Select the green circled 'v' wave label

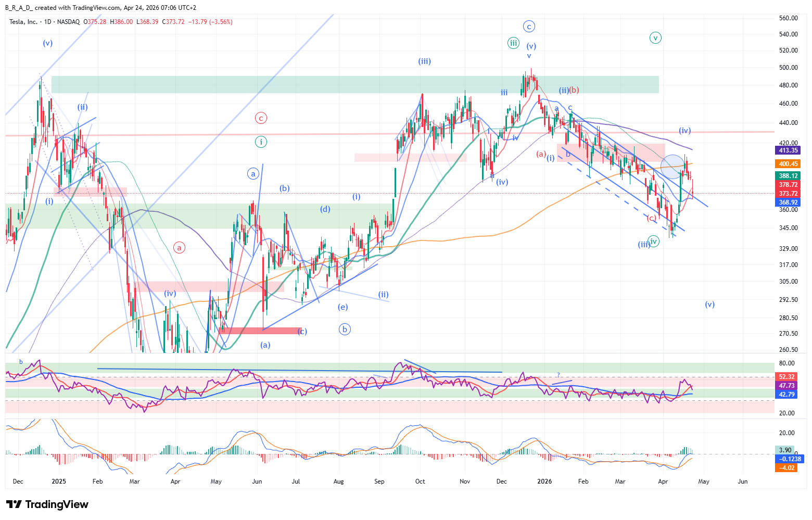point(656,37)
